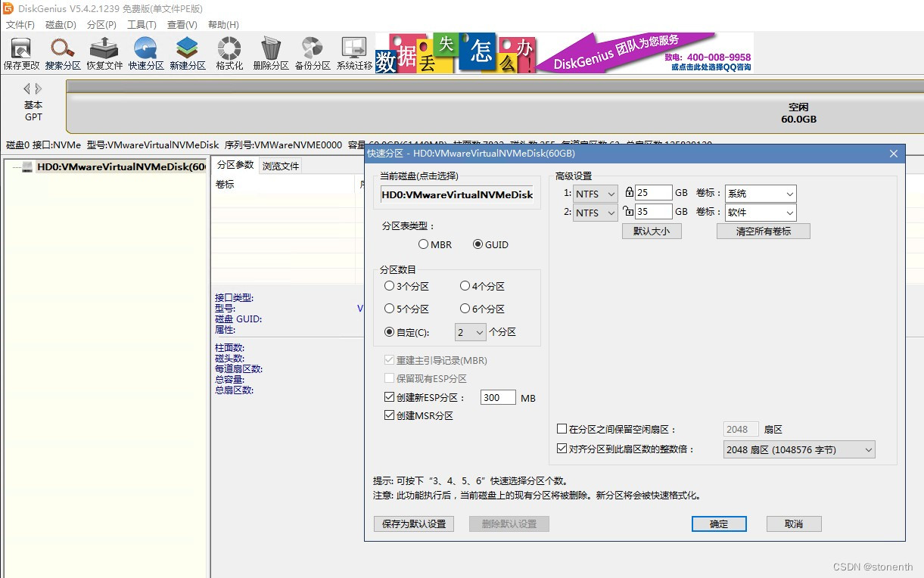Choose the 6 partitions (6个分区) option

(482, 309)
